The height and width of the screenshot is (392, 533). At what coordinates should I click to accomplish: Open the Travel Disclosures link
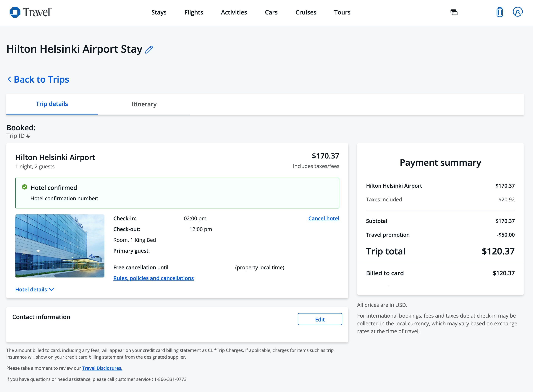tap(102, 368)
